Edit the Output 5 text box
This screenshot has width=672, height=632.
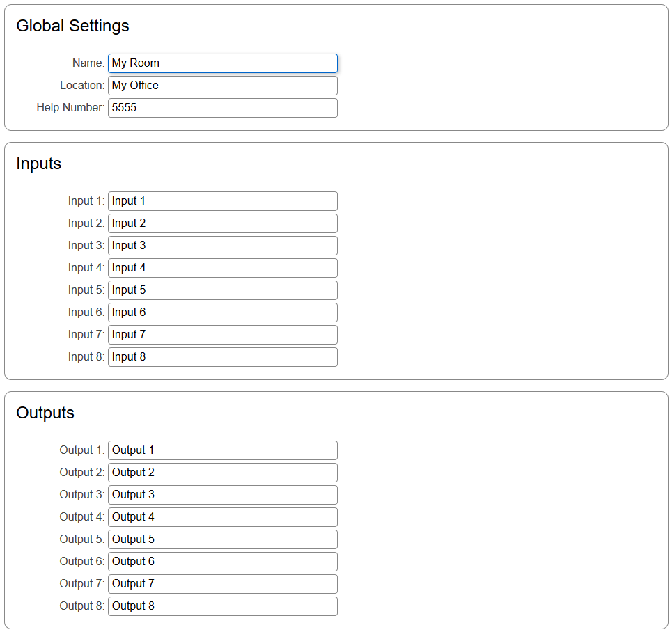pos(223,539)
